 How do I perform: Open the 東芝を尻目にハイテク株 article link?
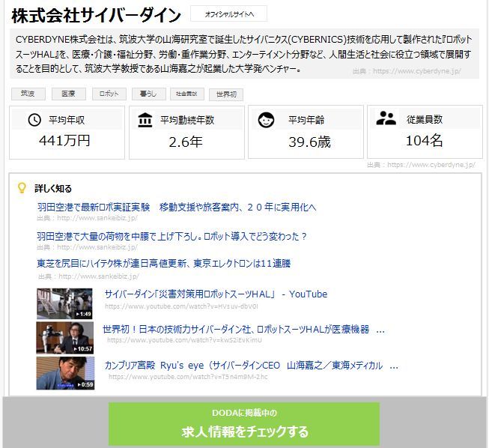coord(164,264)
